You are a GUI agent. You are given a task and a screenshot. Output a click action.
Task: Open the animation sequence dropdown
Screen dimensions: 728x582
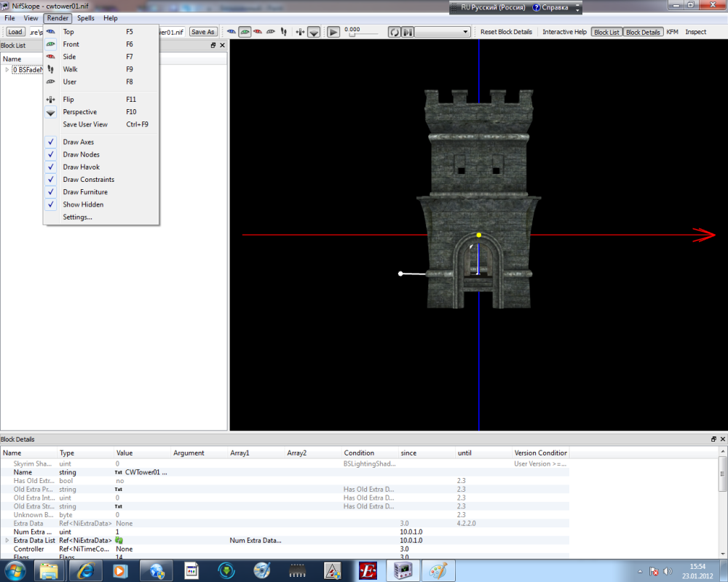pos(443,32)
